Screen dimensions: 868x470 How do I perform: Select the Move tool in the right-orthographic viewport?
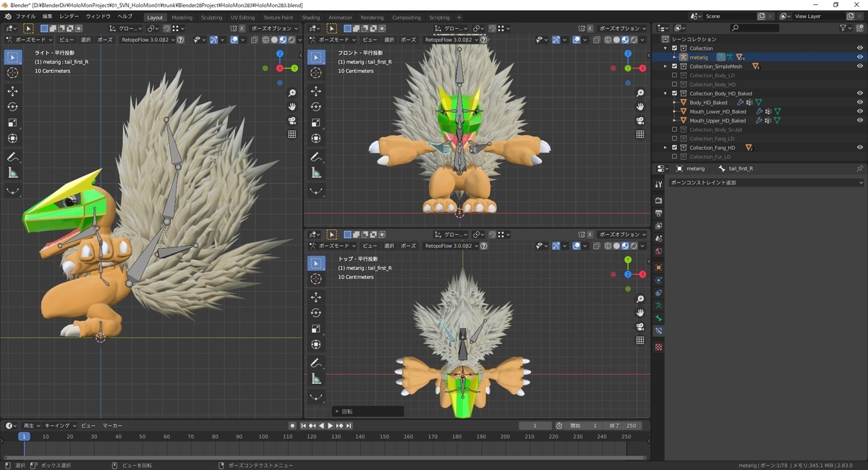[x=13, y=91]
